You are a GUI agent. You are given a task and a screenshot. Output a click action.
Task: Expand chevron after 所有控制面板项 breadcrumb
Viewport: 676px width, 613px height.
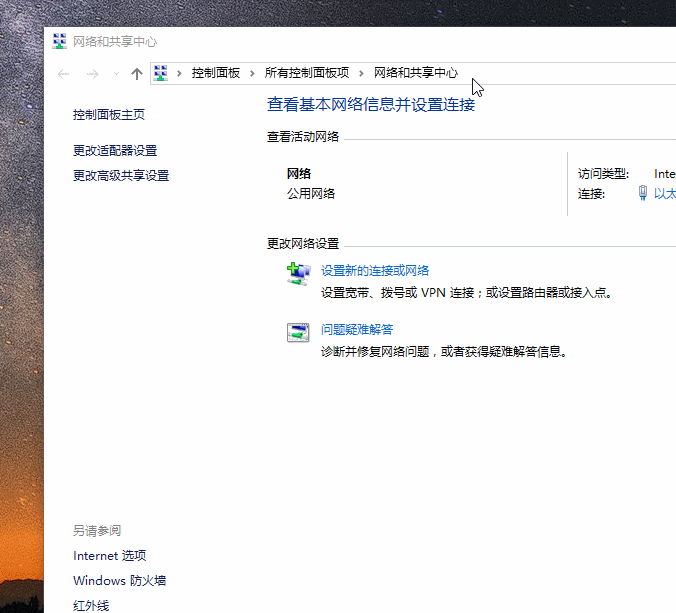tap(361, 73)
